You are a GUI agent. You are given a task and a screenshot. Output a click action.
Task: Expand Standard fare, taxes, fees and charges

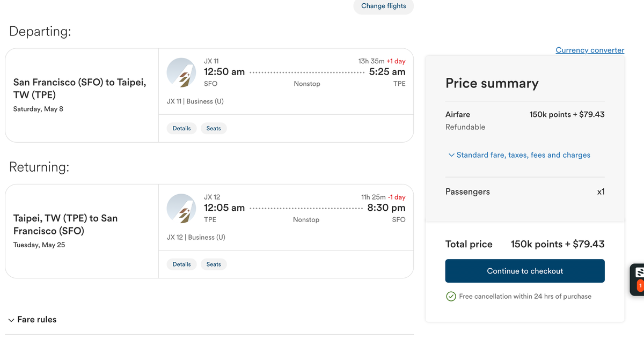pos(519,155)
